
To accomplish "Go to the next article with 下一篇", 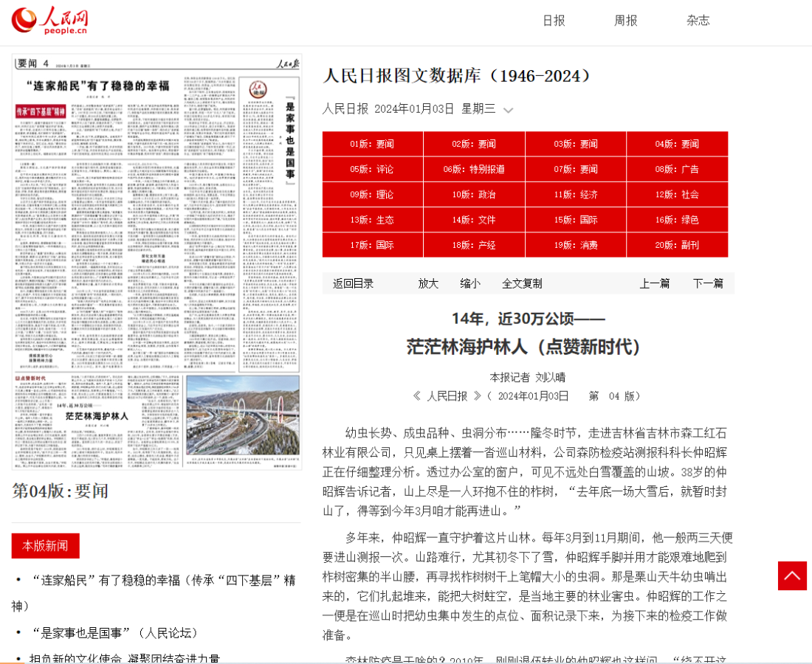I will point(709,283).
